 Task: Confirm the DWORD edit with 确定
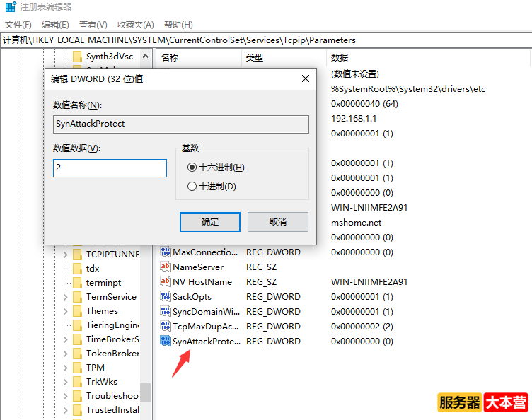click(210, 222)
